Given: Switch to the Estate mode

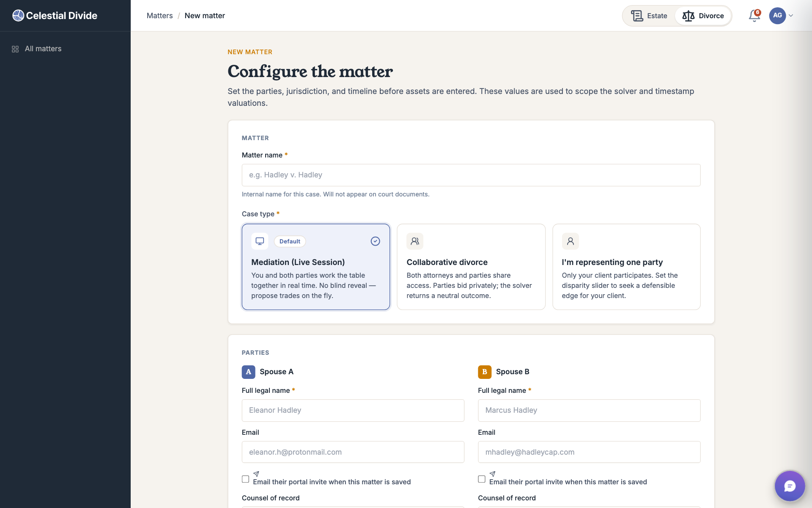Looking at the screenshot, I should (x=649, y=16).
